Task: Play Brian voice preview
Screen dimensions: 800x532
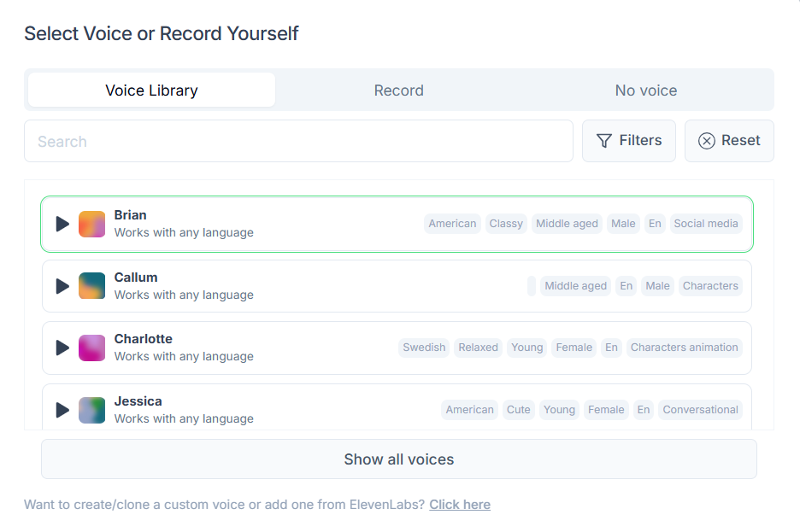Action: tap(62, 224)
